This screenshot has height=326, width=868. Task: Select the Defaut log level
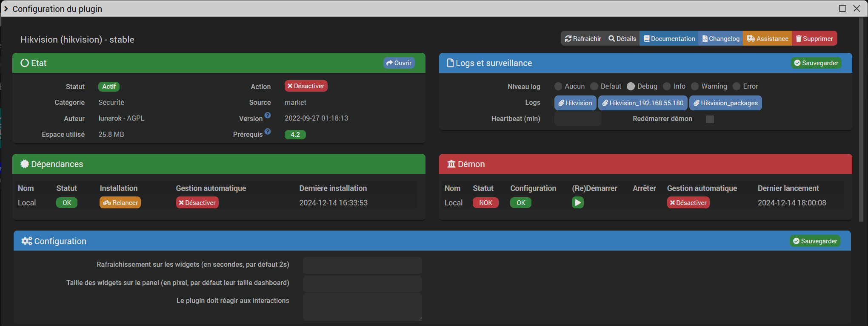pyautogui.click(x=594, y=87)
